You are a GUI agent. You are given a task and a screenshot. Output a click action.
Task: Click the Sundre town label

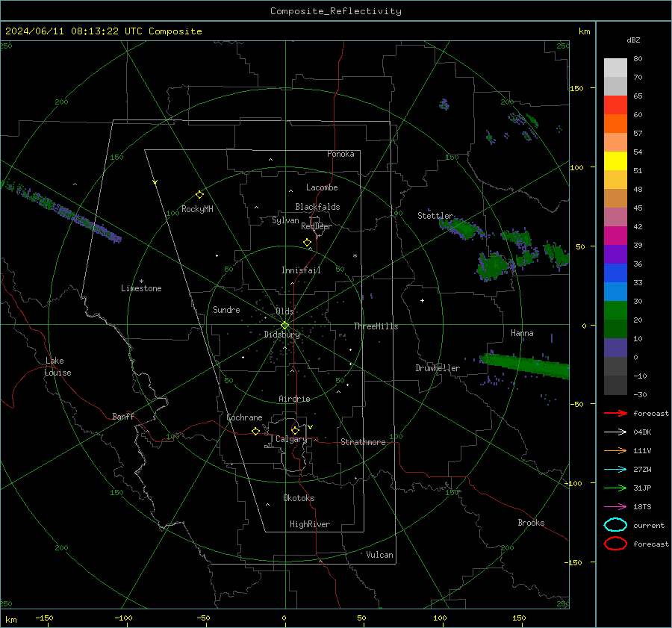pyautogui.click(x=226, y=309)
